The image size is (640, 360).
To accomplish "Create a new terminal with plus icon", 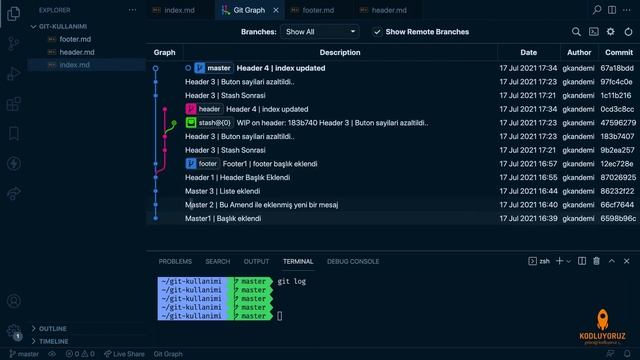I will (559, 261).
